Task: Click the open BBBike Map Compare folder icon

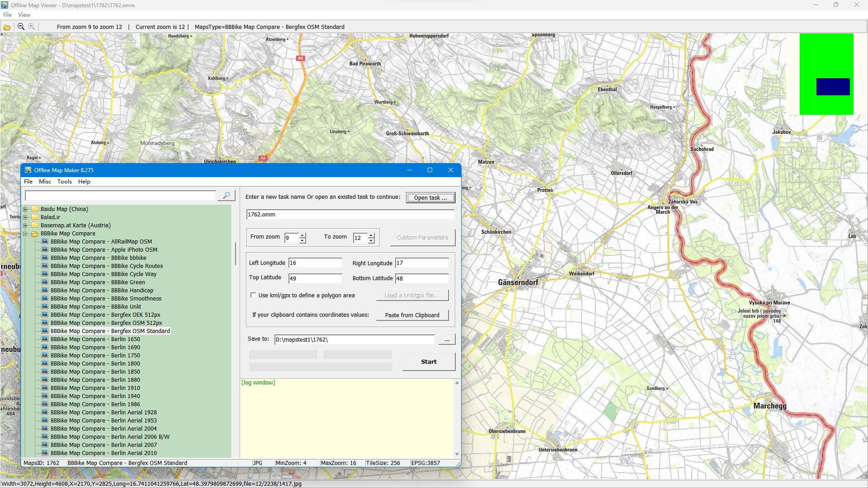Action: point(35,234)
